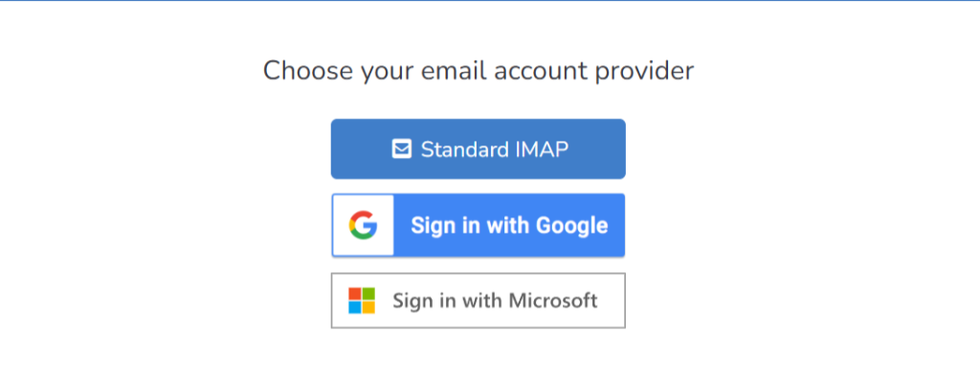Click the green square of the Microsoft logo
Image resolution: width=980 pixels, height=390 pixels.
368,294
